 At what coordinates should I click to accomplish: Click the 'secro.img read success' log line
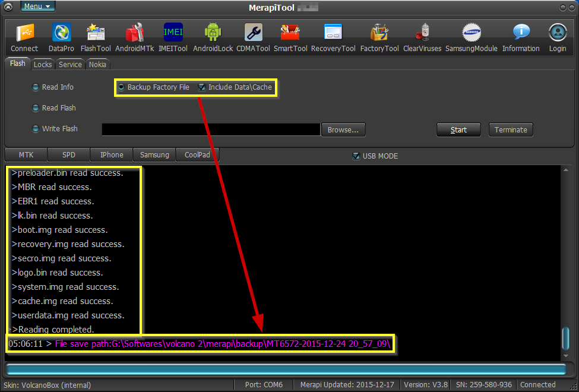(x=61, y=258)
